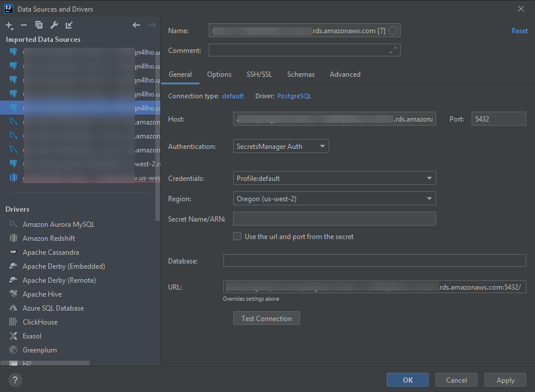Viewport: 535px width, 392px height.
Task: Click the Reset link
Action: [x=519, y=30]
